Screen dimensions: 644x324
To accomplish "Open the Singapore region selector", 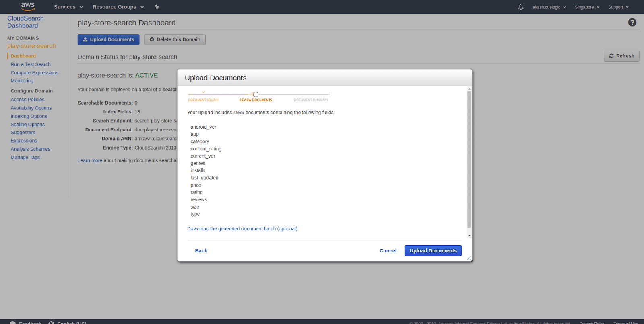I will pos(587,7).
